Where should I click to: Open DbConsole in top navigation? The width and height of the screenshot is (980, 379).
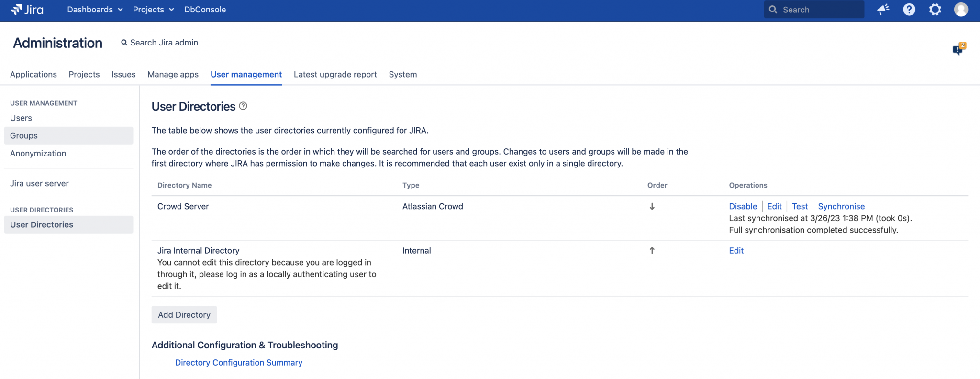click(x=205, y=10)
